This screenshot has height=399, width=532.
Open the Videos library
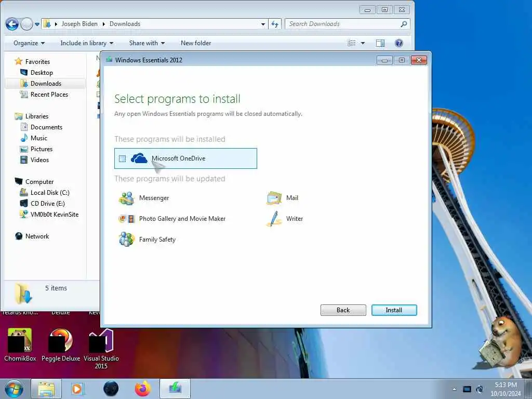[39, 160]
